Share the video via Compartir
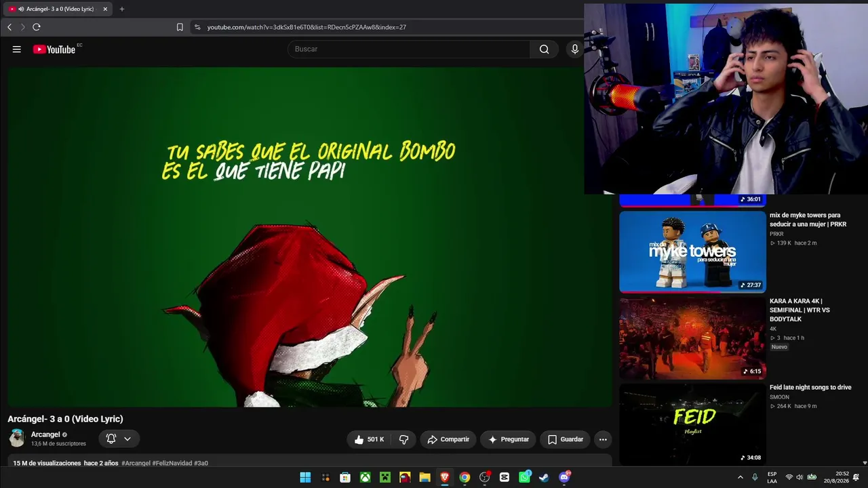The image size is (868, 488). coord(448,439)
